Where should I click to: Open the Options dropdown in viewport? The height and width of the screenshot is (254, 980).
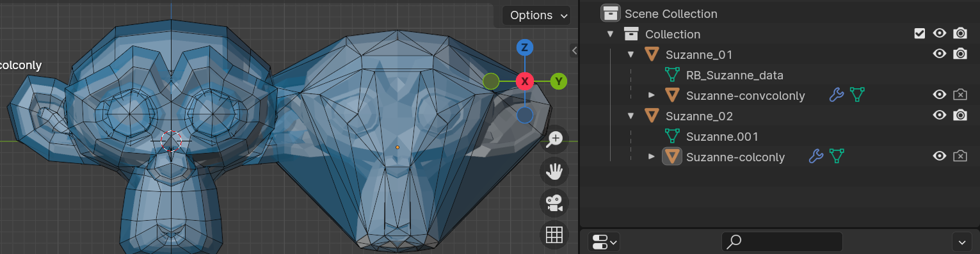point(536,15)
